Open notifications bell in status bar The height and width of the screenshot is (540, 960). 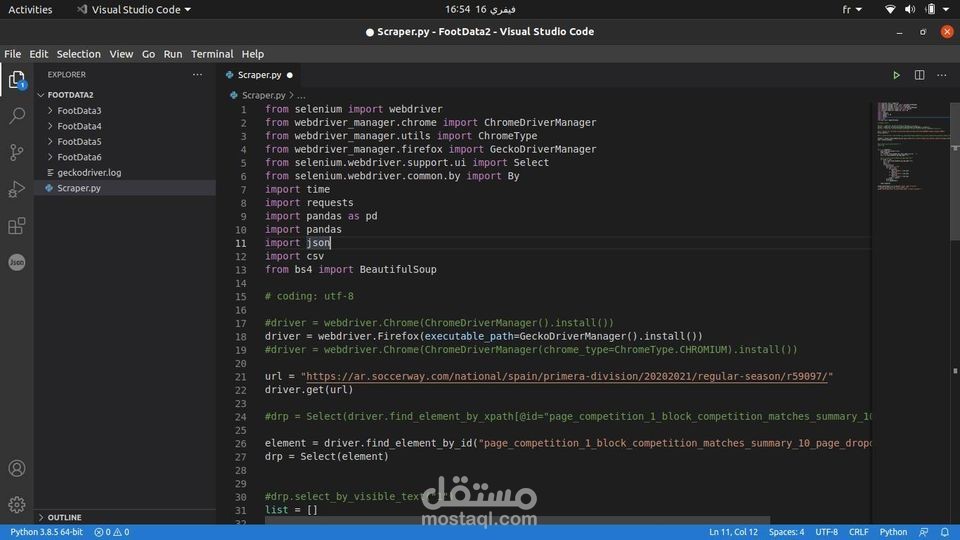[x=945, y=532]
